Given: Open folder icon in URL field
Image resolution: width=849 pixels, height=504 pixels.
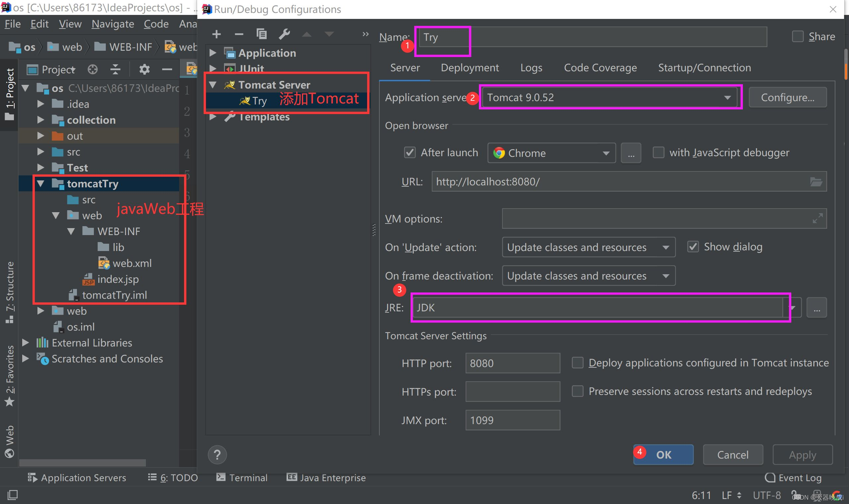Looking at the screenshot, I should click(816, 182).
